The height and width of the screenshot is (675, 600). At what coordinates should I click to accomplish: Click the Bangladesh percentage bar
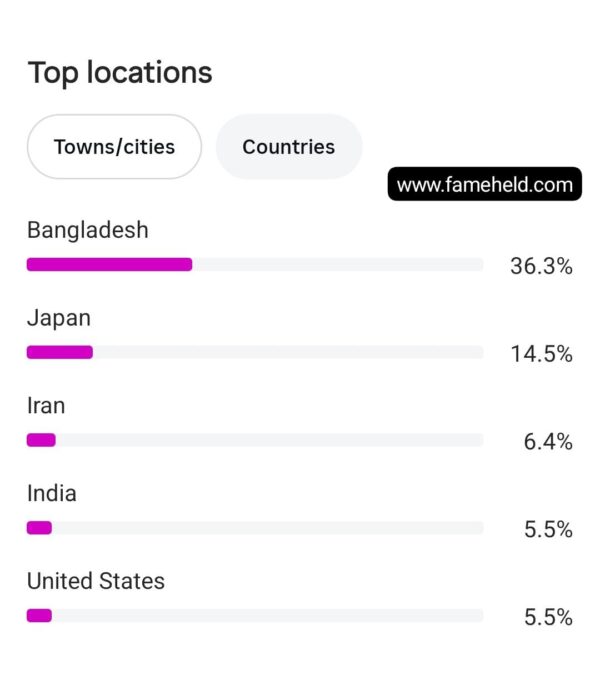[x=109, y=264]
